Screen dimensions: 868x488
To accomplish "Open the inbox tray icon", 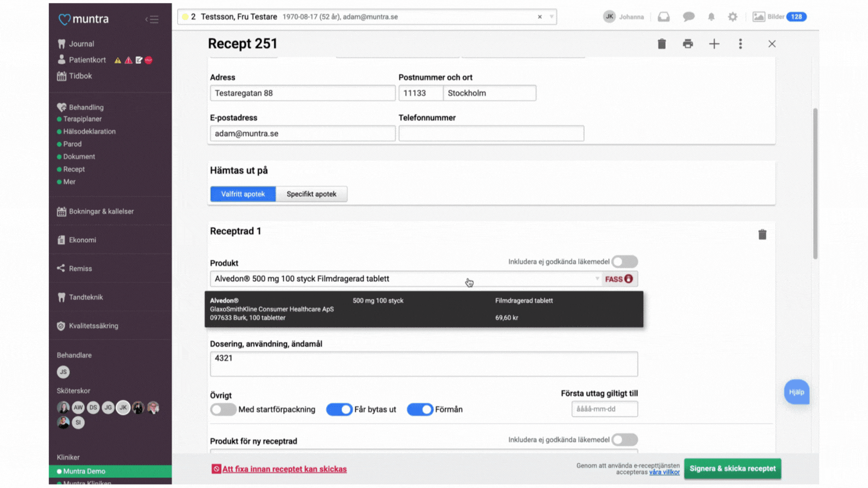I will 664,17.
